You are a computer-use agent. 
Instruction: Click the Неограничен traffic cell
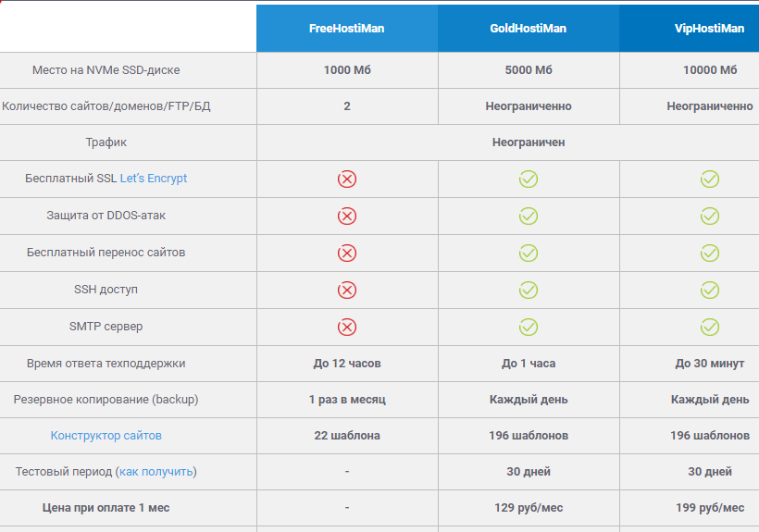(508, 142)
